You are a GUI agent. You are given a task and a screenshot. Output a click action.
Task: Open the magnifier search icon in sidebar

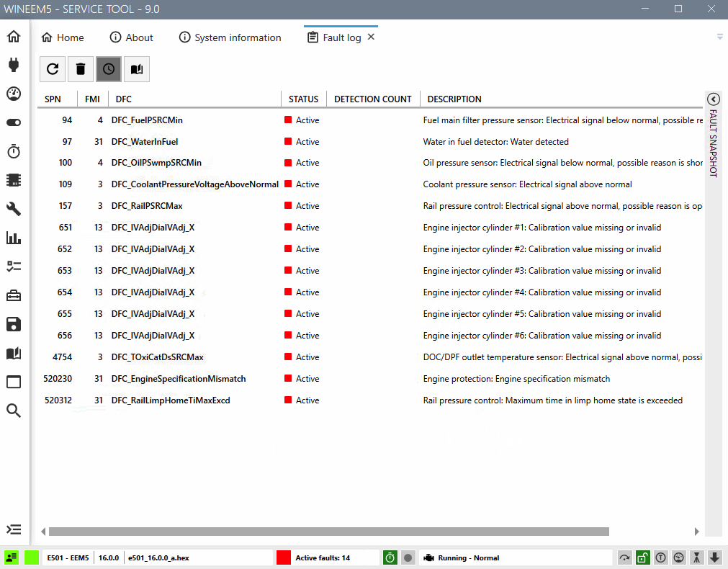[14, 411]
